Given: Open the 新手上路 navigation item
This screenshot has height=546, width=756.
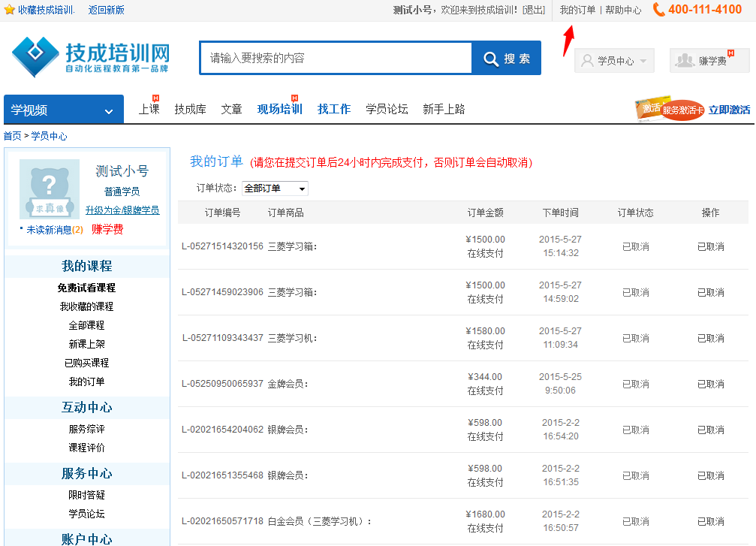Looking at the screenshot, I should pyautogui.click(x=444, y=109).
